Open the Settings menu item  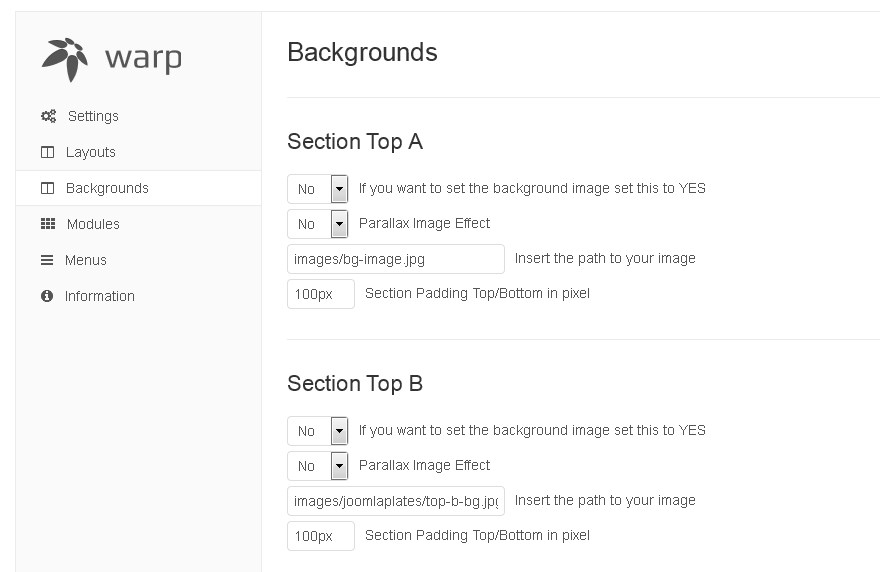[x=93, y=116]
